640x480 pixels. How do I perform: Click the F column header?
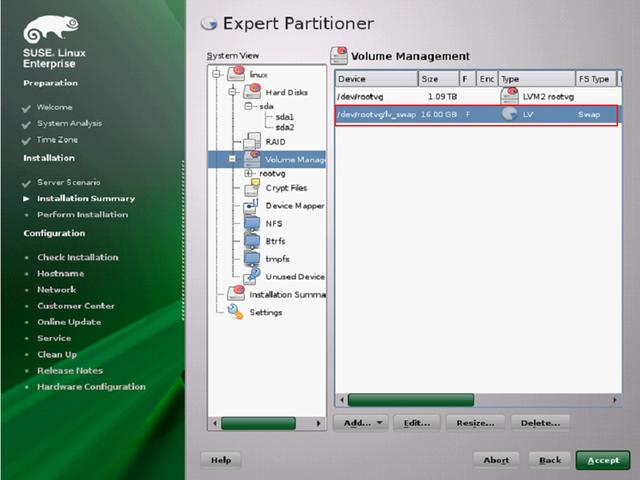467,79
